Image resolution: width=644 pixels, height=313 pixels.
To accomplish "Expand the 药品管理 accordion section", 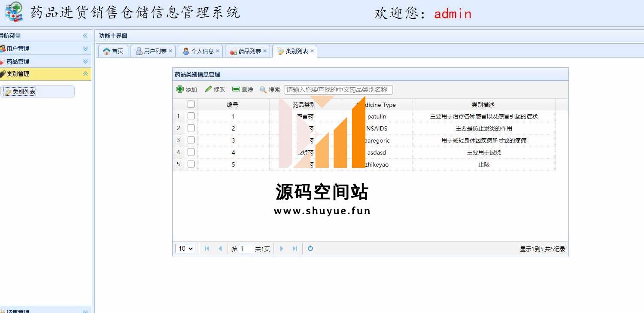I will coord(85,61).
